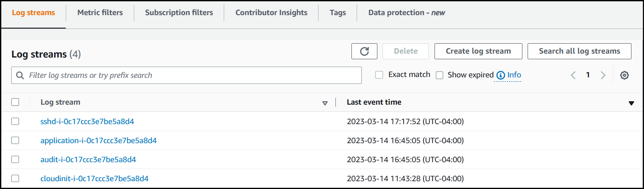644x189 pixels.
Task: Open the application-i-0c17ccc3e7be5a8d4 log stream
Action: [98, 141]
